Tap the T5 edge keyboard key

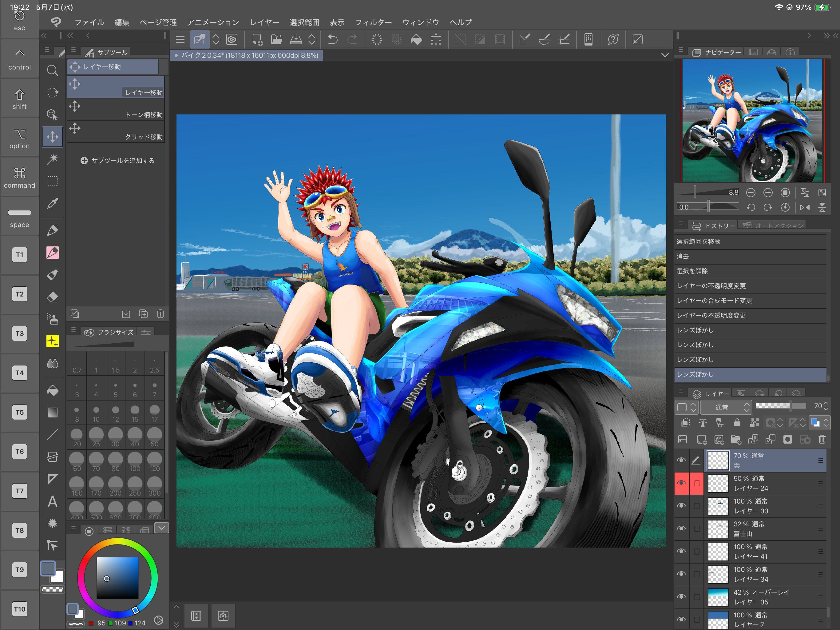[20, 412]
